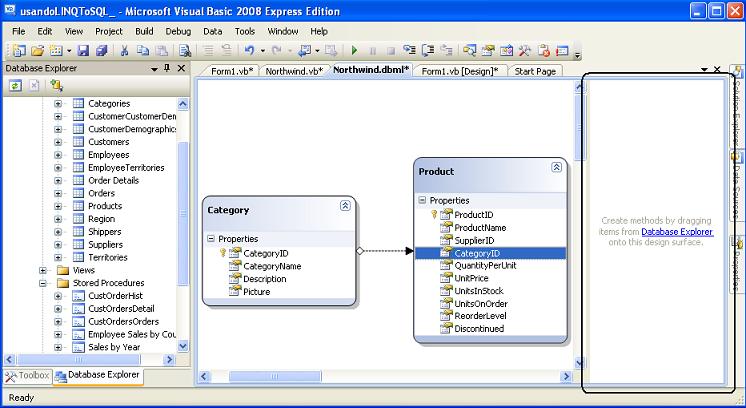
Task: Open the Add New Item dropdown arrow
Action: click(69, 50)
